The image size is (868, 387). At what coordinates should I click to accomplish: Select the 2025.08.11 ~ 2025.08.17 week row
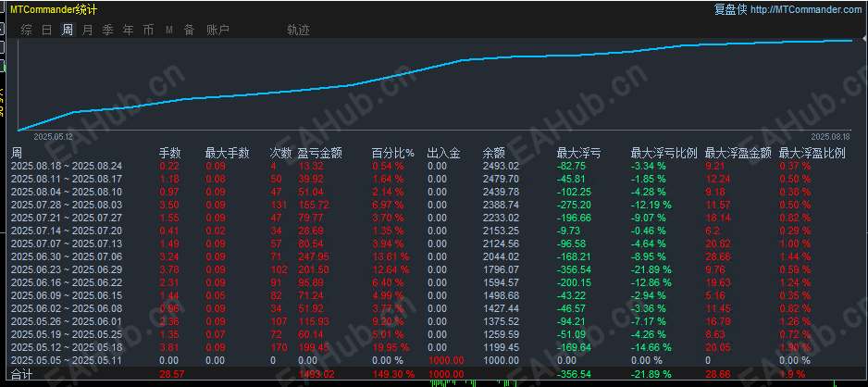[438, 179]
